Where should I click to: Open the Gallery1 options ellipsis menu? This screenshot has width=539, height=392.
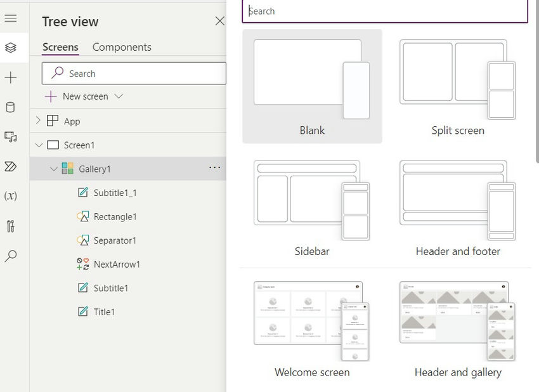214,167
